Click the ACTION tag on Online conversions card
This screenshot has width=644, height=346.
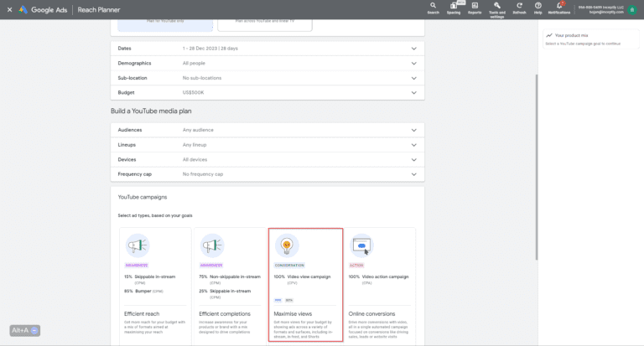click(356, 266)
